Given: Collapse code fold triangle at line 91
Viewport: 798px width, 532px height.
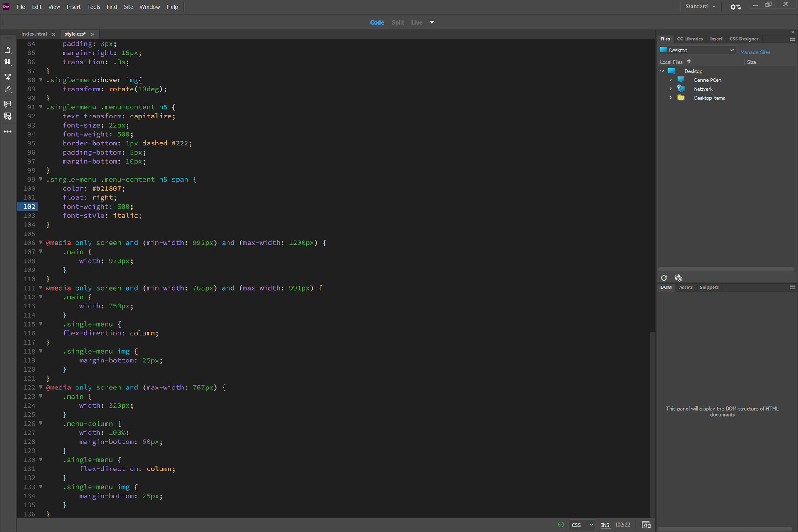Looking at the screenshot, I should (41, 107).
